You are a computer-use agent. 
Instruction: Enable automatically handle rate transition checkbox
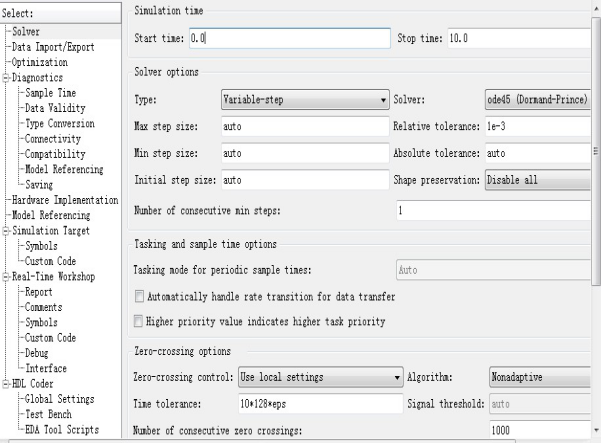click(139, 297)
